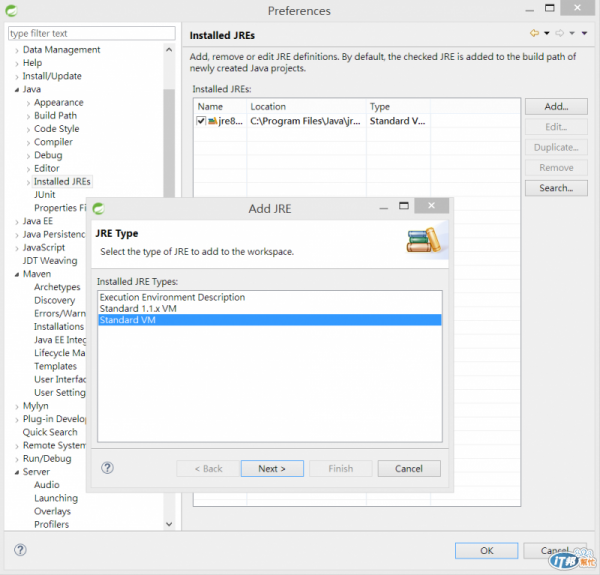This screenshot has height=575, width=600.
Task: Close the Add JRE dialog
Action: (431, 206)
